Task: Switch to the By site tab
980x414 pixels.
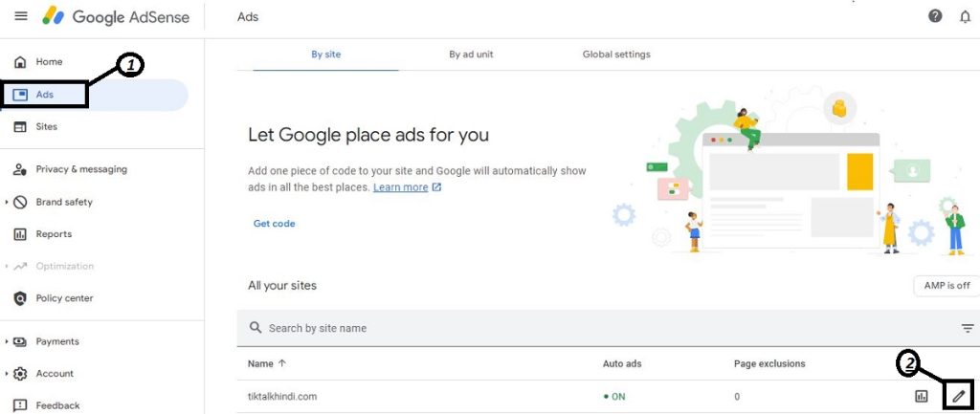Action: 325,54
